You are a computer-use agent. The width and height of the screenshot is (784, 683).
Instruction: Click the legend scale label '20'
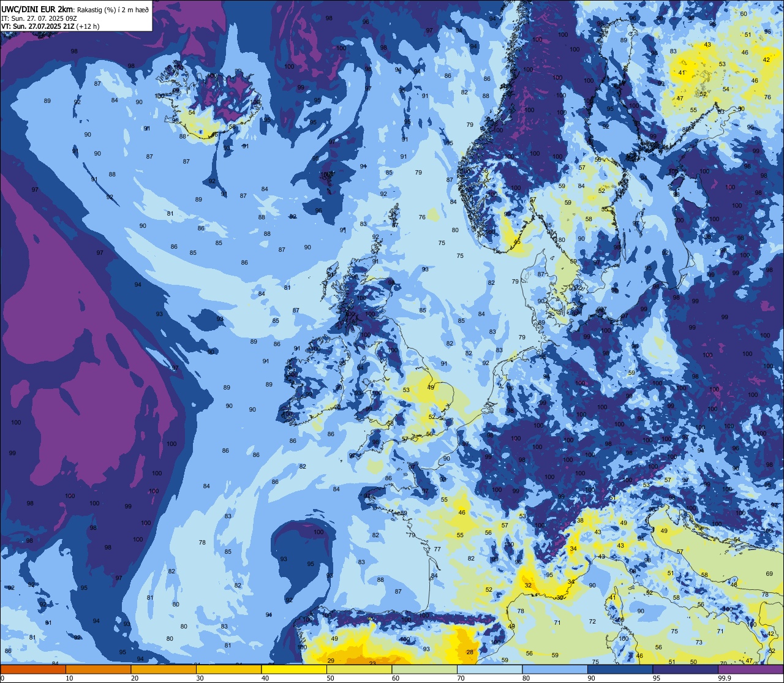coord(134,678)
